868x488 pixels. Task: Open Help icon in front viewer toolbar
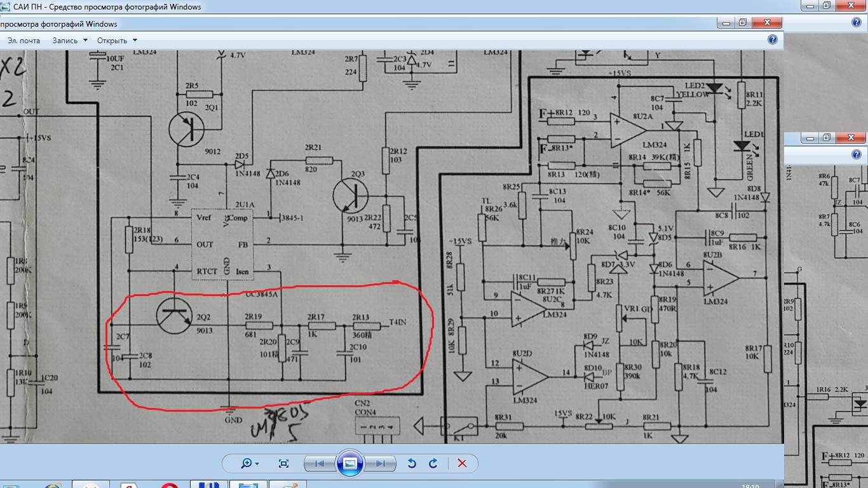(x=773, y=39)
